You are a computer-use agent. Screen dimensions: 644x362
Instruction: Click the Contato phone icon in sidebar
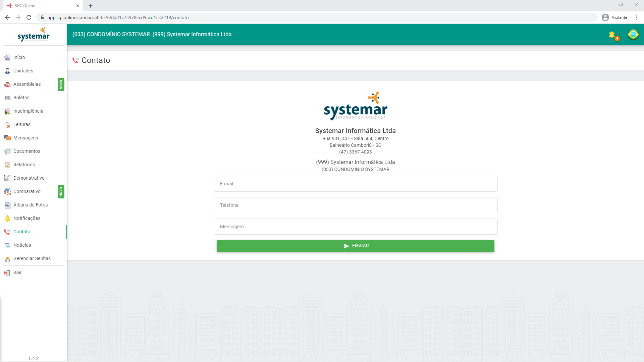point(7,232)
